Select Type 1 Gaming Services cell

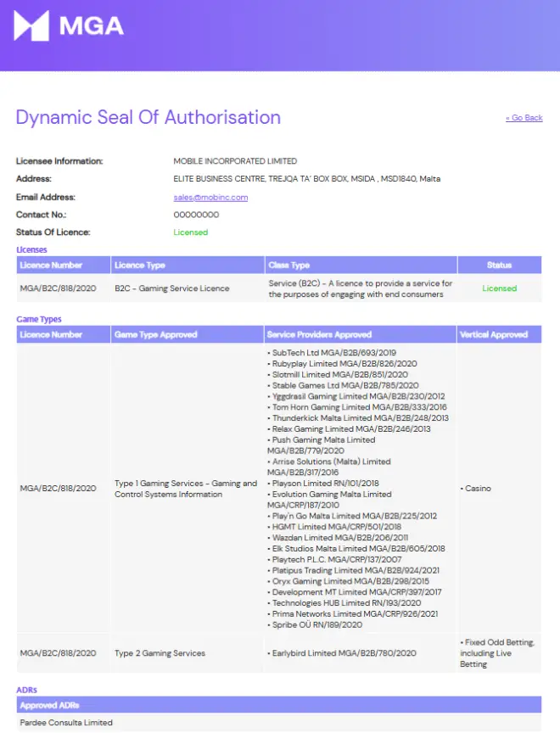point(186,489)
